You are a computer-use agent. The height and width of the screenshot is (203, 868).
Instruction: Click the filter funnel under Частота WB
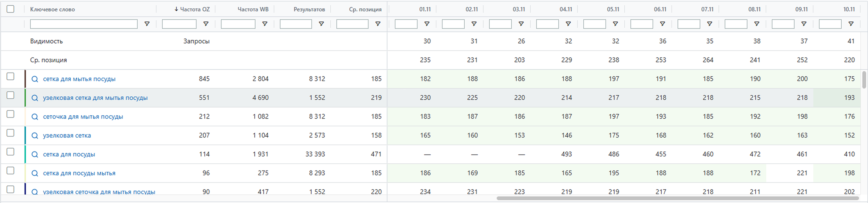pyautogui.click(x=265, y=24)
